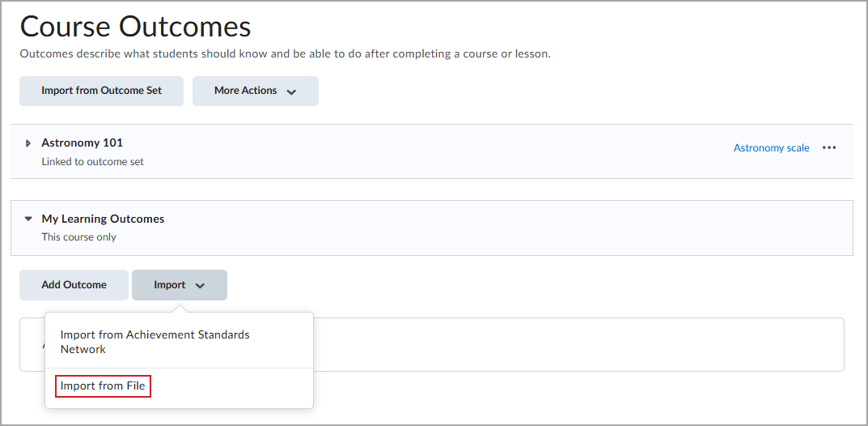
Task: Click the Linked to outcome set subtitle
Action: coord(92,162)
